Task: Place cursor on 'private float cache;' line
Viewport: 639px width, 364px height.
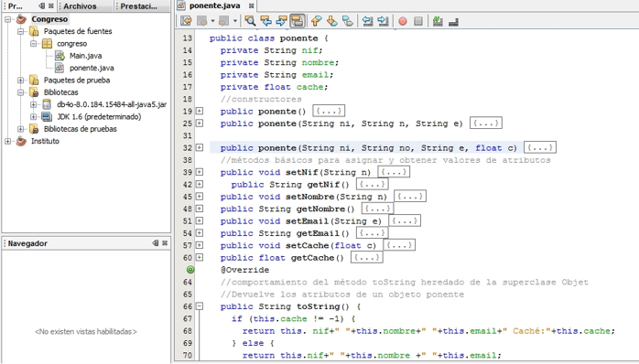Action: 274,87
